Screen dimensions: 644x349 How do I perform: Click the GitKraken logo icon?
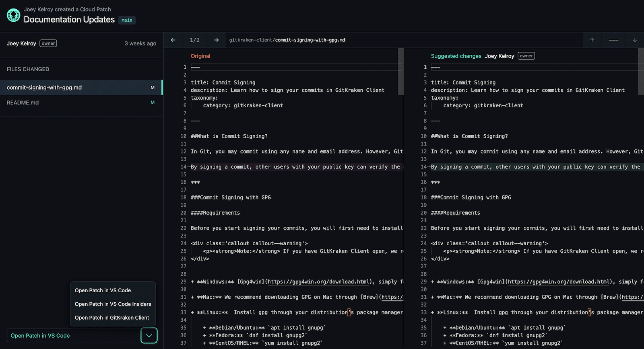pos(13,15)
